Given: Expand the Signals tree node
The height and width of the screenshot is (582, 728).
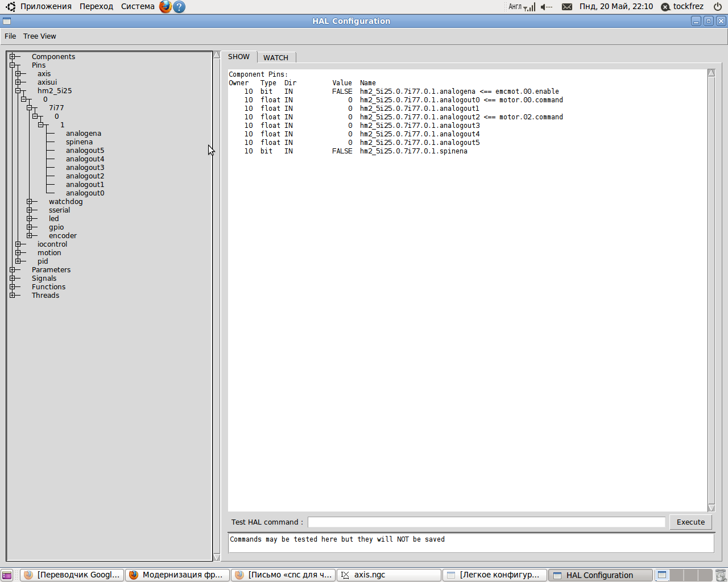Looking at the screenshot, I should pos(12,278).
